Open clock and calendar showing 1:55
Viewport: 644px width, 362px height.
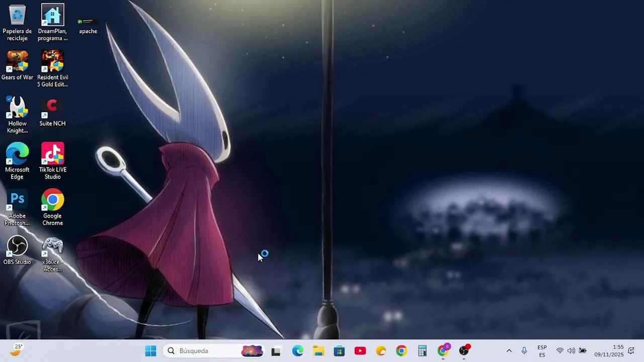pos(609,351)
